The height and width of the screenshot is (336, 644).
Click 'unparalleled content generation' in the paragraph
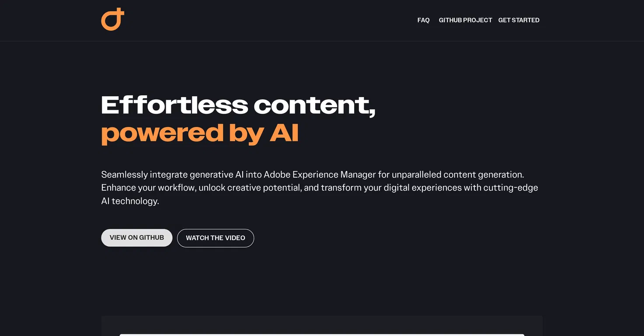[457, 175]
